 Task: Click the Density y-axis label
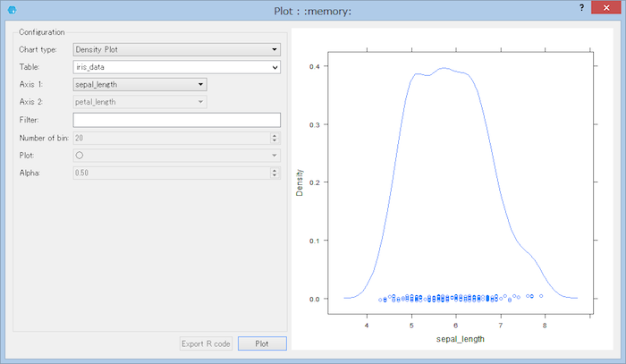click(300, 182)
